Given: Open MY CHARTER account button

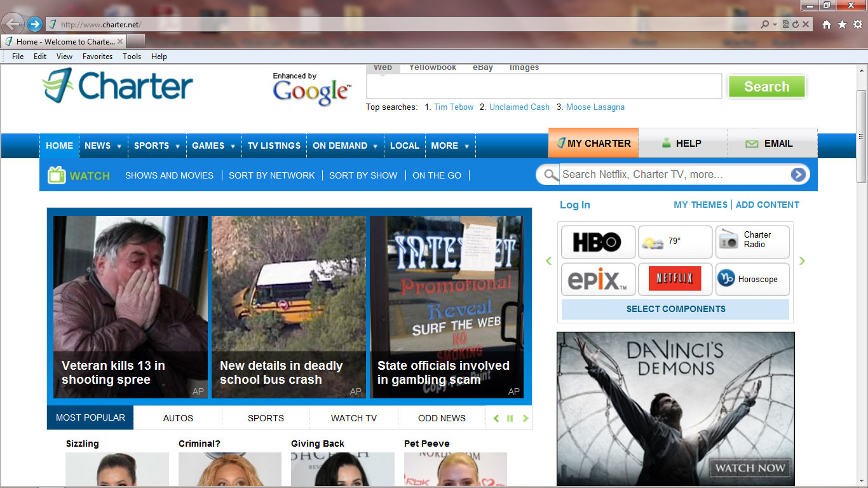Looking at the screenshot, I should click(x=593, y=144).
